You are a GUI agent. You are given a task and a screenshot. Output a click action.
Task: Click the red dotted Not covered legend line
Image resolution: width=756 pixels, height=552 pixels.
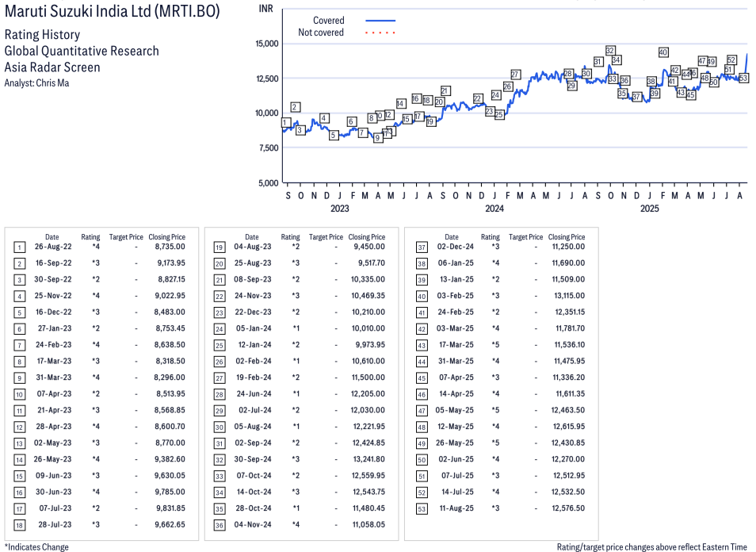point(380,33)
